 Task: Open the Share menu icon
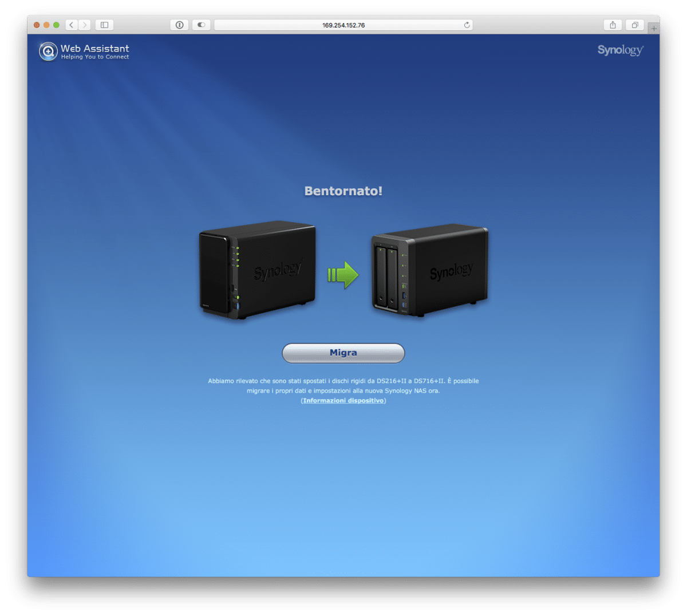(x=613, y=25)
